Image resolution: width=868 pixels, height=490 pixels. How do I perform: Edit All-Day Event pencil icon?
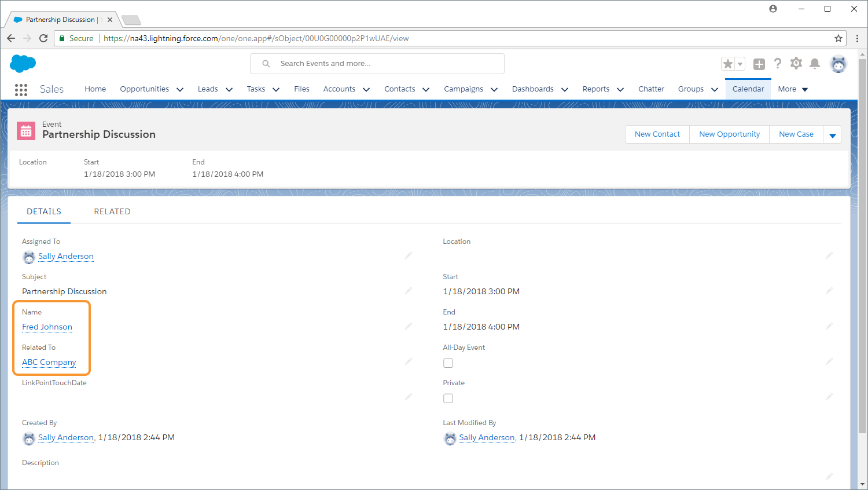tap(829, 361)
